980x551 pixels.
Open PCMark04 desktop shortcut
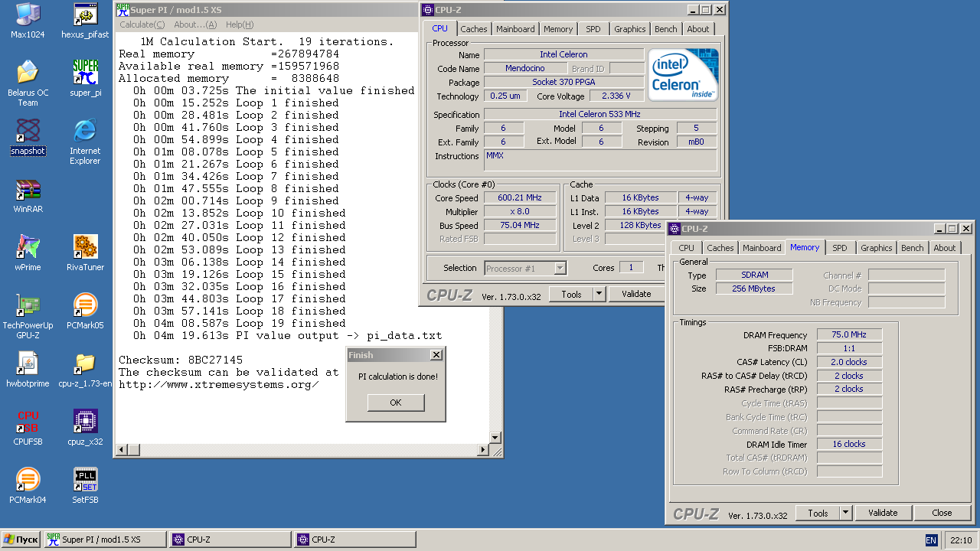(x=28, y=486)
